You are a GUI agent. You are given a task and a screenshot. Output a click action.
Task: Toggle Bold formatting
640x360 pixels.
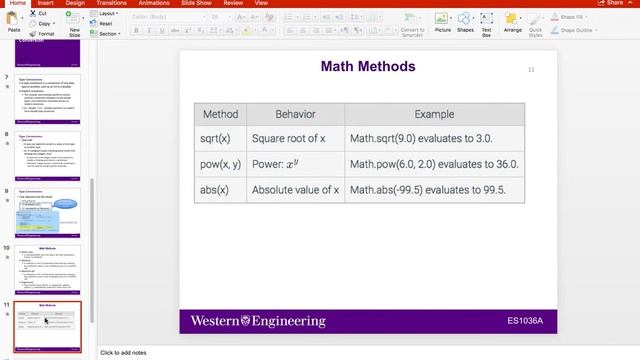(x=136, y=30)
